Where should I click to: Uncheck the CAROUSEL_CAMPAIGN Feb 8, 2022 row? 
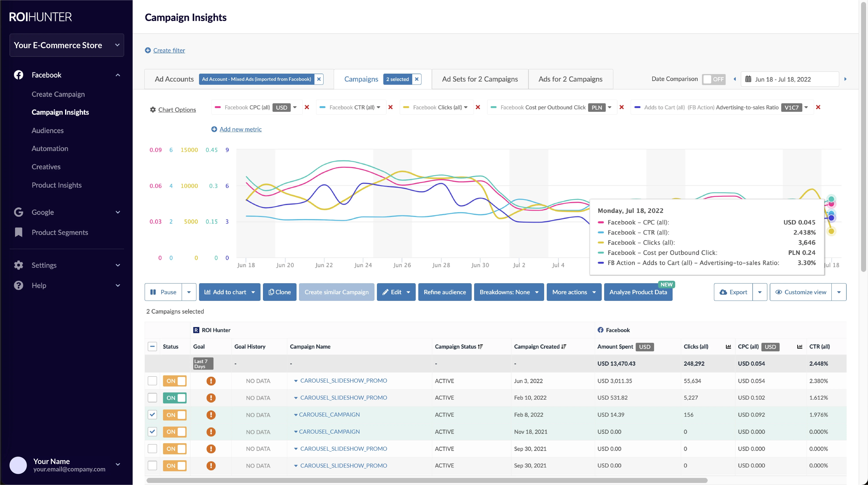pos(152,415)
